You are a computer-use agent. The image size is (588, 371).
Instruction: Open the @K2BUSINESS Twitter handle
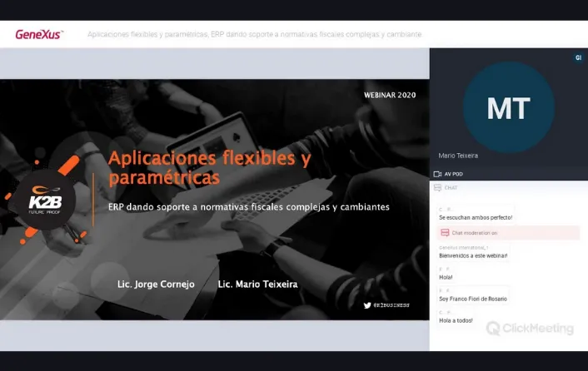click(x=391, y=305)
